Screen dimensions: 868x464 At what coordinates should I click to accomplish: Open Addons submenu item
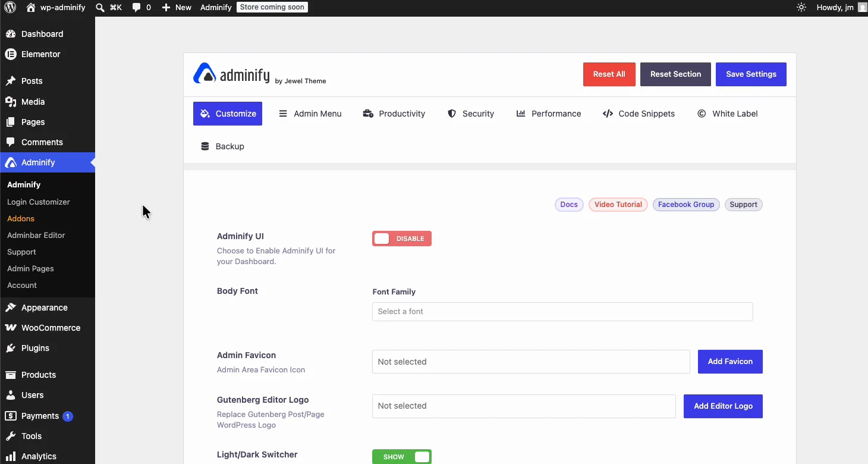[x=21, y=219]
